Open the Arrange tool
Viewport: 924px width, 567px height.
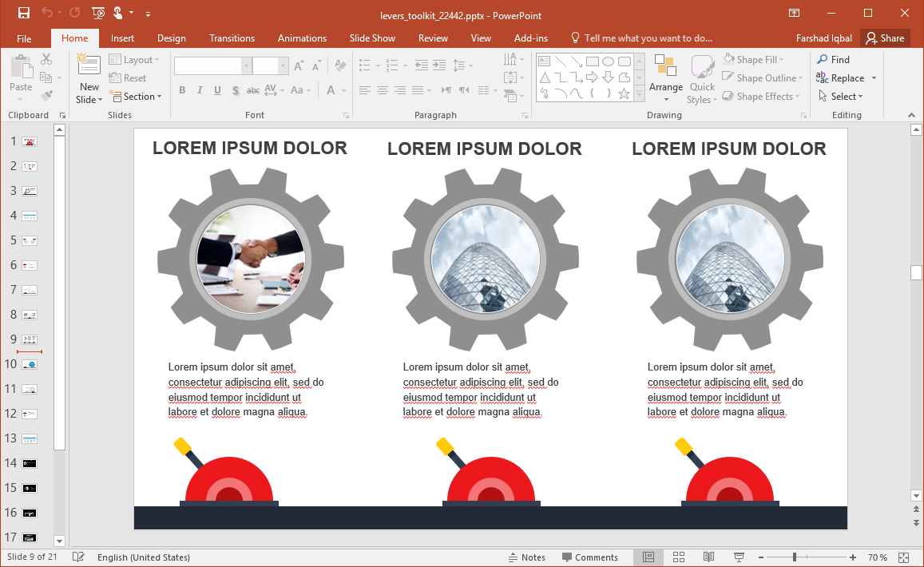[665, 77]
